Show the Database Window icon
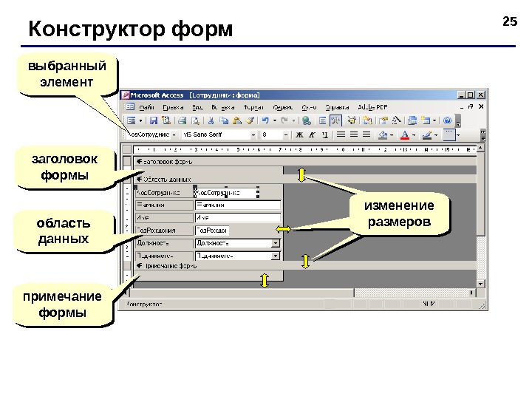 (x=412, y=120)
